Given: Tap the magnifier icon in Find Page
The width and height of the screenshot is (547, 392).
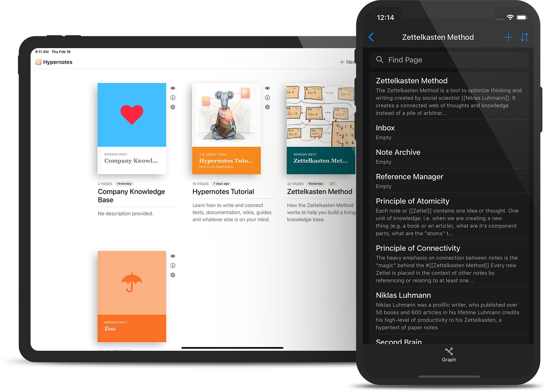Looking at the screenshot, I should (380, 60).
